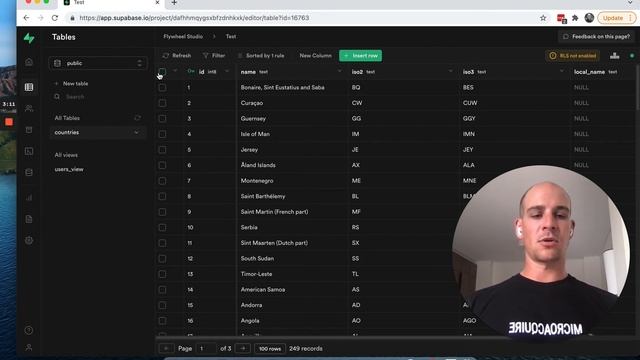Reload the browser page
The width and height of the screenshot is (640, 360).
(x=55, y=18)
